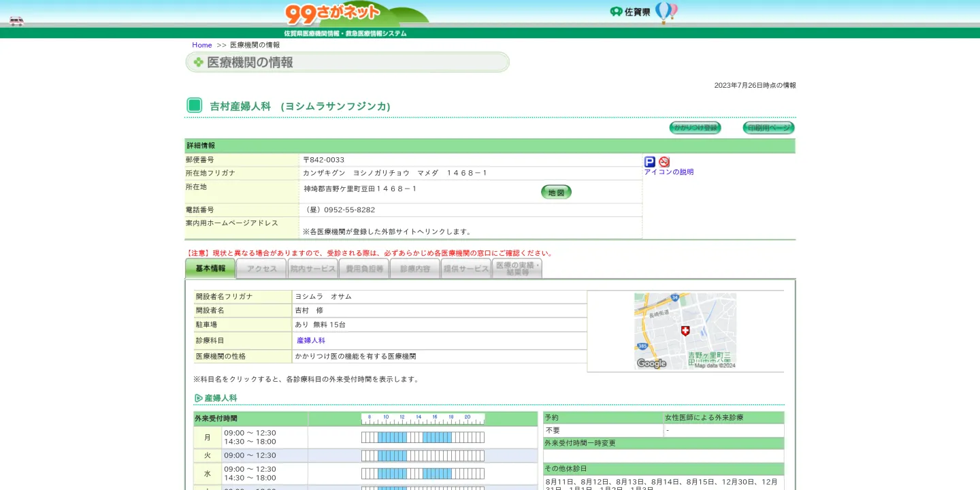Click the 医療機関の情報 breadcrumb text
Image resolution: width=980 pixels, height=490 pixels.
pyautogui.click(x=255, y=45)
